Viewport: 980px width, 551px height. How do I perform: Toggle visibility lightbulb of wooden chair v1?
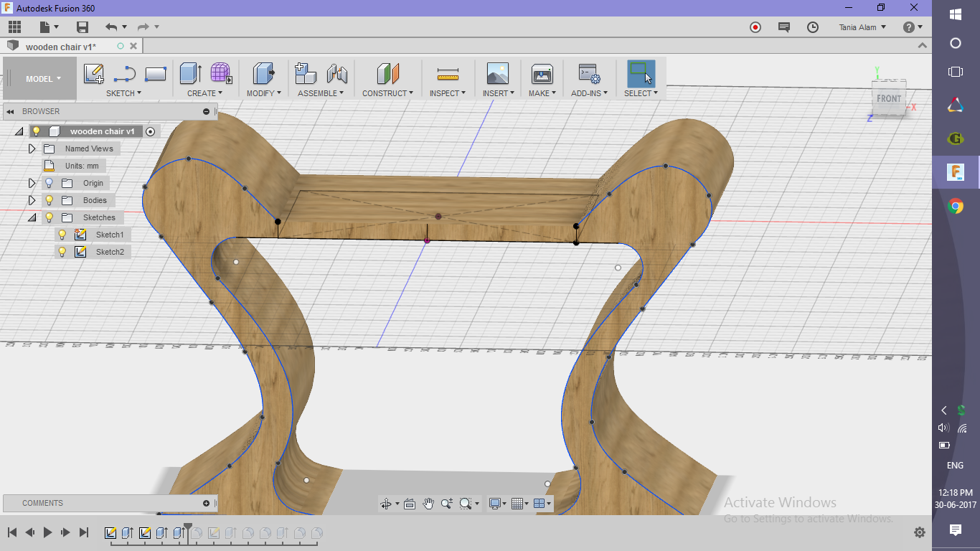37,131
